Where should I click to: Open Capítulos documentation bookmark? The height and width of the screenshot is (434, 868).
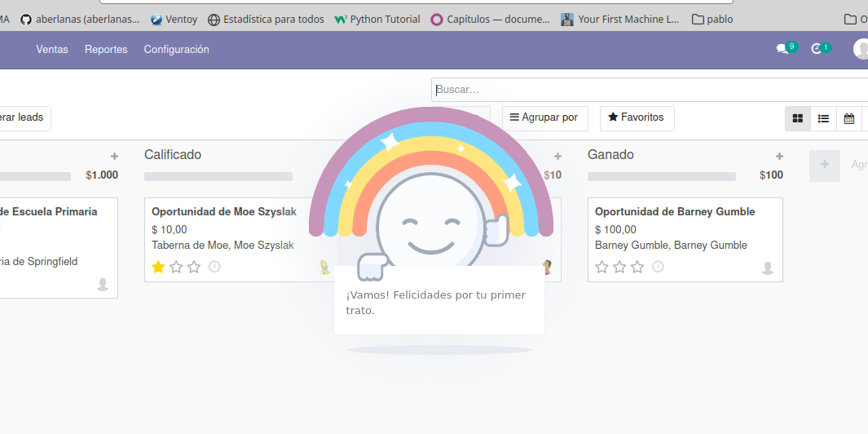(491, 20)
